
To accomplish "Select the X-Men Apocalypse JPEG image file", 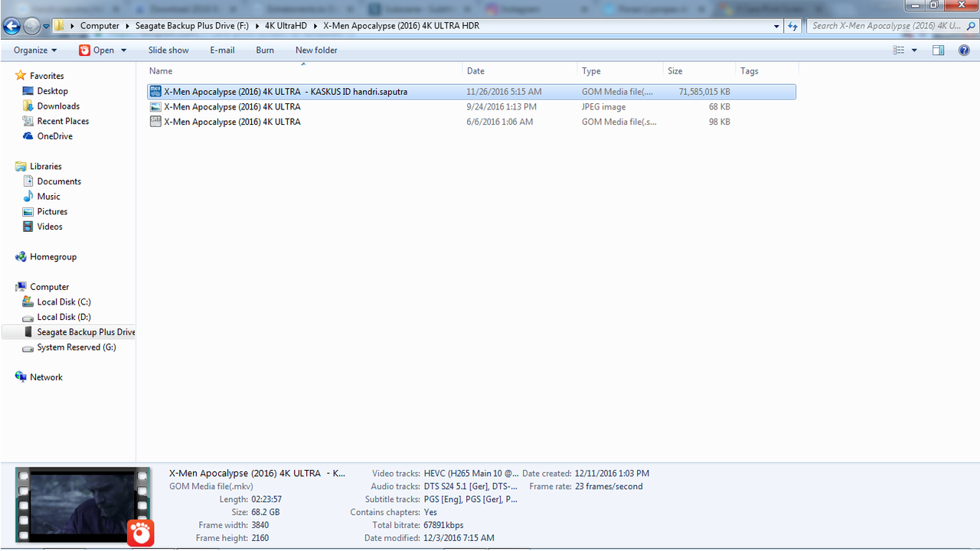I will pos(472,107).
